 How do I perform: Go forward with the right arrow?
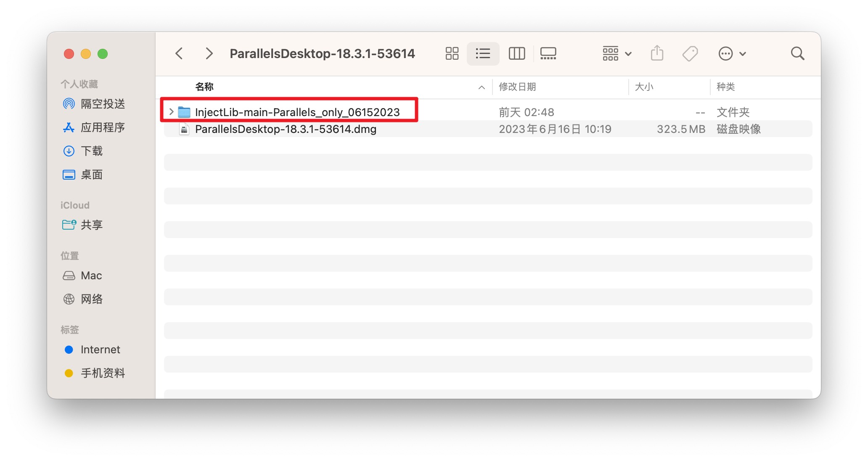click(209, 53)
